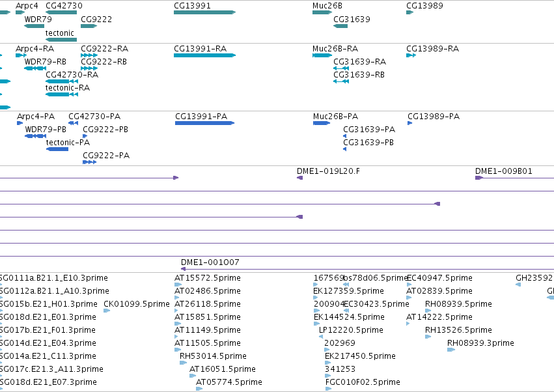Click the CG13989 gene label
554x392 pixels.
tap(424, 6)
